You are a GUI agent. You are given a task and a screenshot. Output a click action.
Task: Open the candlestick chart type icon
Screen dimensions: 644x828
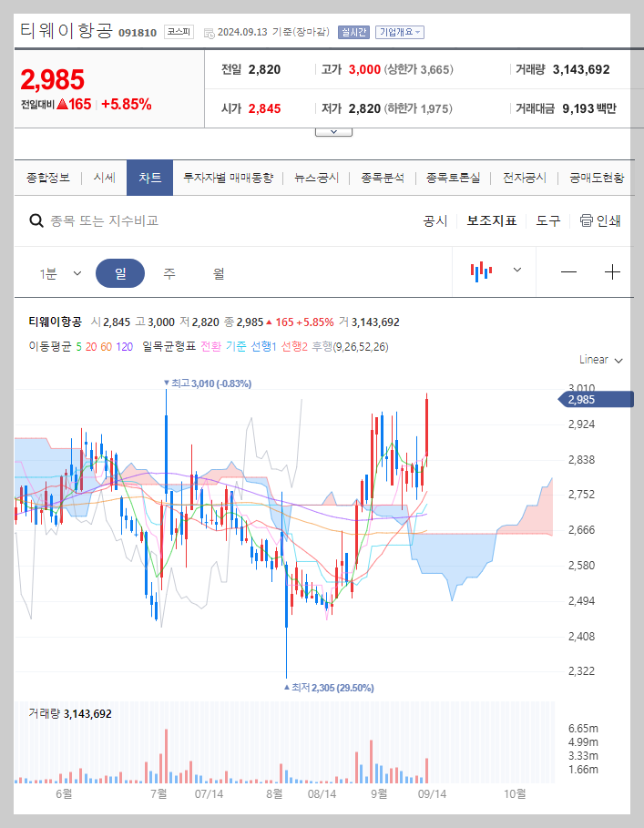coord(481,271)
